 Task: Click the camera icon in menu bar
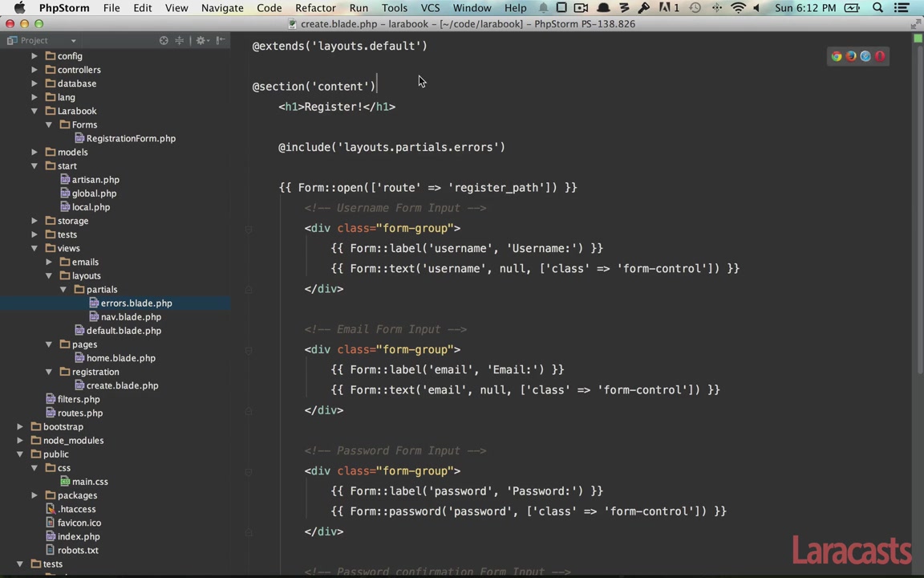(581, 8)
